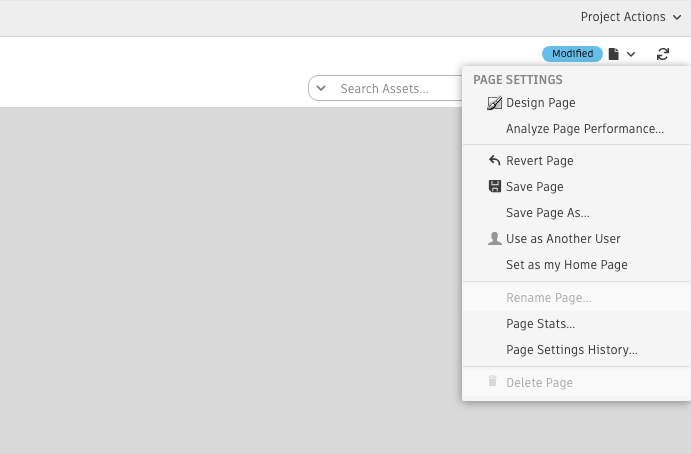Viewport: 691px width, 454px height.
Task: Click the Save Page floppy disk icon
Action: point(494,186)
